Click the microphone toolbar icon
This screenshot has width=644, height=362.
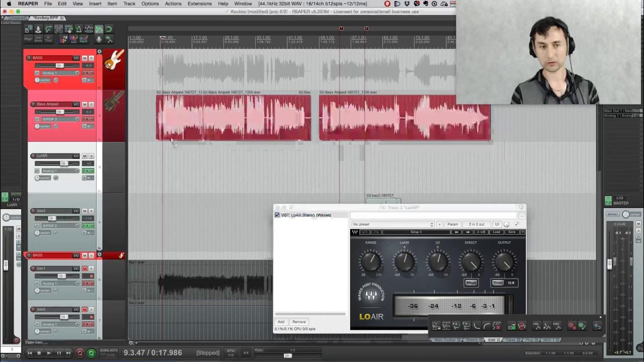click(99, 39)
